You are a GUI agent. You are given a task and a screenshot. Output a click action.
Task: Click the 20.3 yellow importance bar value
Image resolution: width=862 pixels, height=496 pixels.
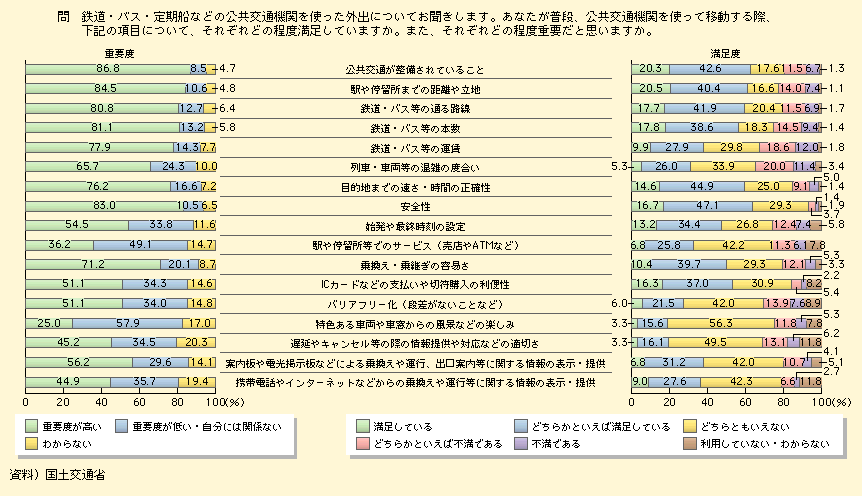[x=196, y=343]
